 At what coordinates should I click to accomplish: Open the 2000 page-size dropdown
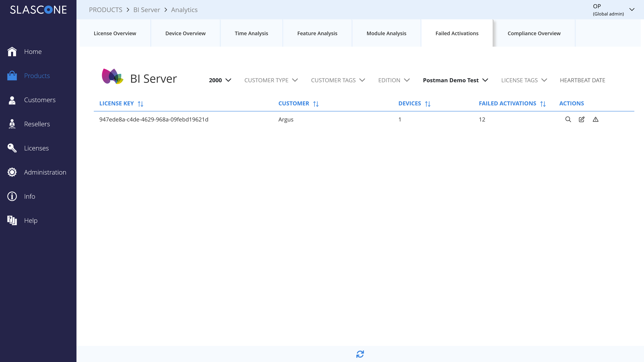[220, 80]
